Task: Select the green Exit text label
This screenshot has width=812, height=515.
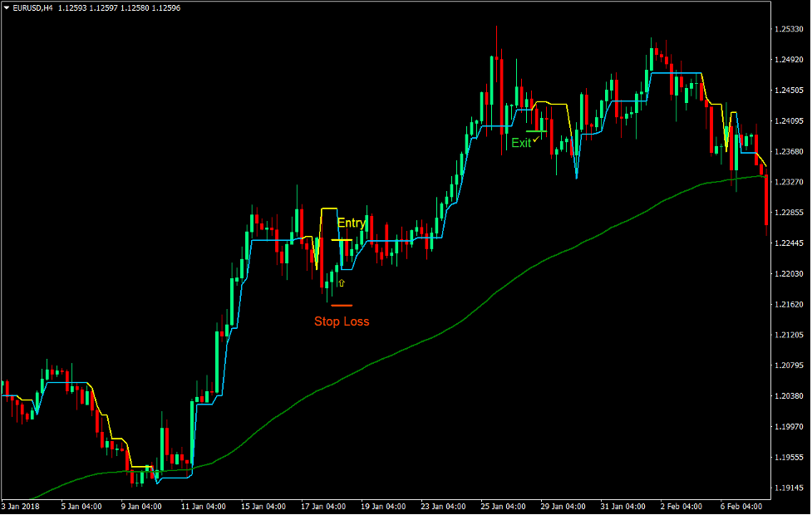Action: [x=521, y=143]
